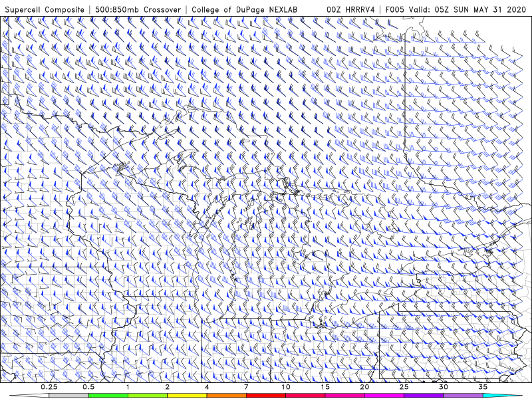Click the legend value 2
This screenshot has height=399, width=532.
click(168, 387)
